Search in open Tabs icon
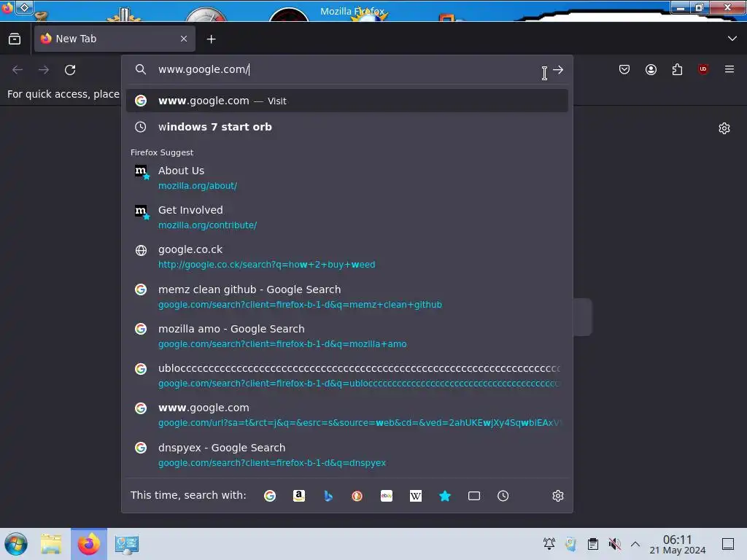The height and width of the screenshot is (560, 747). [474, 496]
